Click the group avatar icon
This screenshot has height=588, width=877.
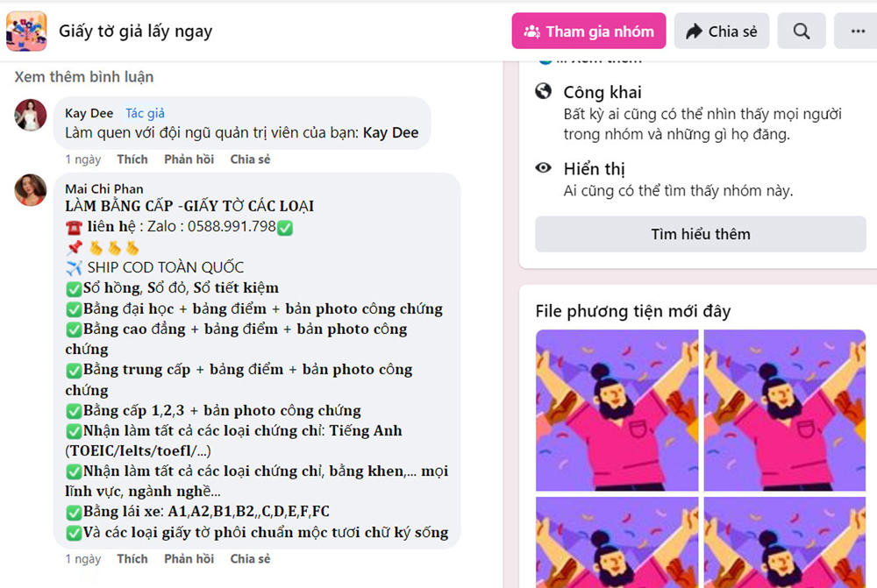[x=26, y=32]
